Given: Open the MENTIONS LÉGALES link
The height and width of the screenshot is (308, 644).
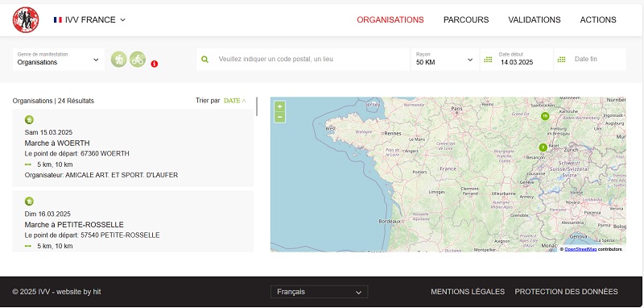Looking at the screenshot, I should coord(468,292).
